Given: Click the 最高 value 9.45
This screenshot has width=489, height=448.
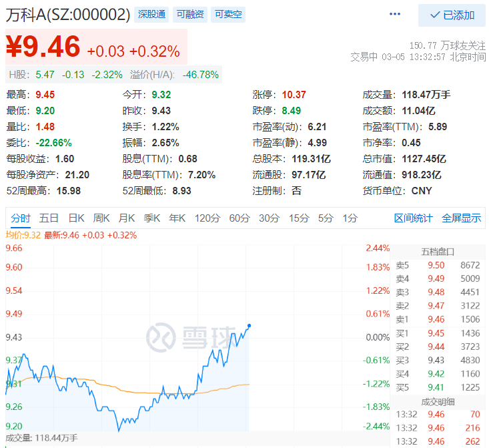Looking at the screenshot, I should [45, 95].
